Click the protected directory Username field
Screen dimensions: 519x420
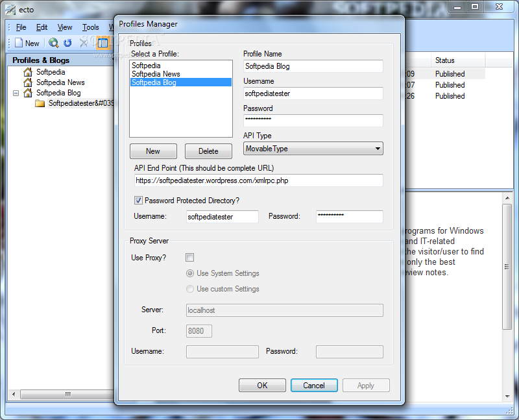pos(222,217)
